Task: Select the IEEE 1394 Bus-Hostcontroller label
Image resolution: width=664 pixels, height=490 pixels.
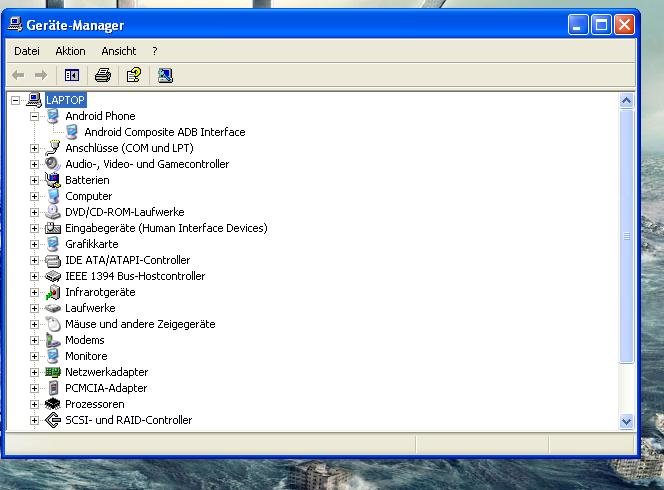Action: [x=135, y=276]
